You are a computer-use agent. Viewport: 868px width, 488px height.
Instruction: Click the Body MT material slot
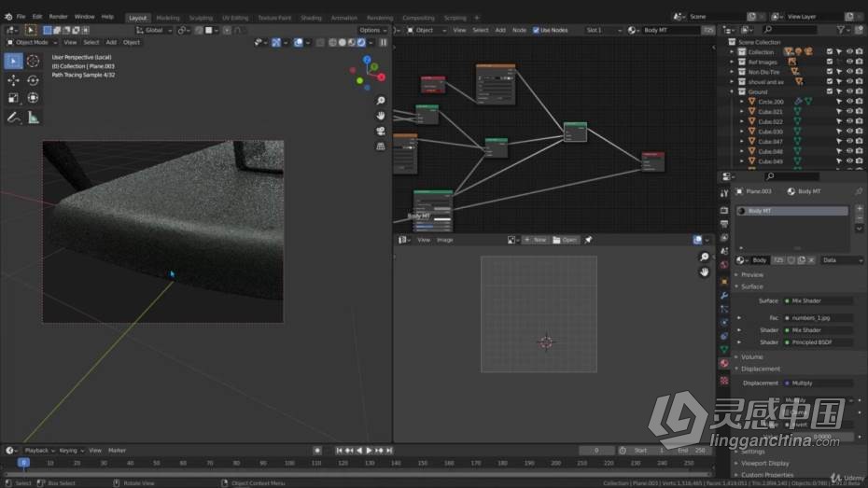coord(792,211)
